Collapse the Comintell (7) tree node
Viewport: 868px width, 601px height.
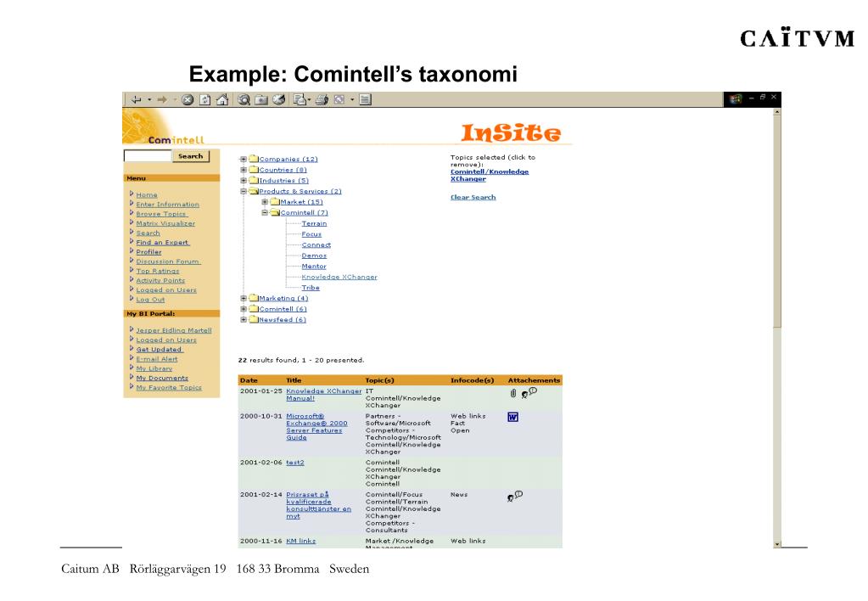265,213
